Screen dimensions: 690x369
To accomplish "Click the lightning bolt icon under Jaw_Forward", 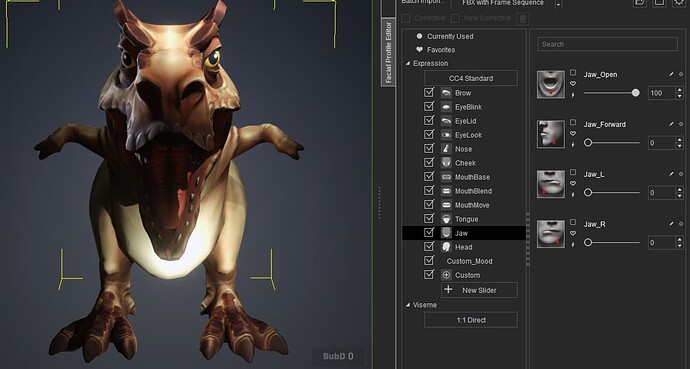I will [x=573, y=144].
